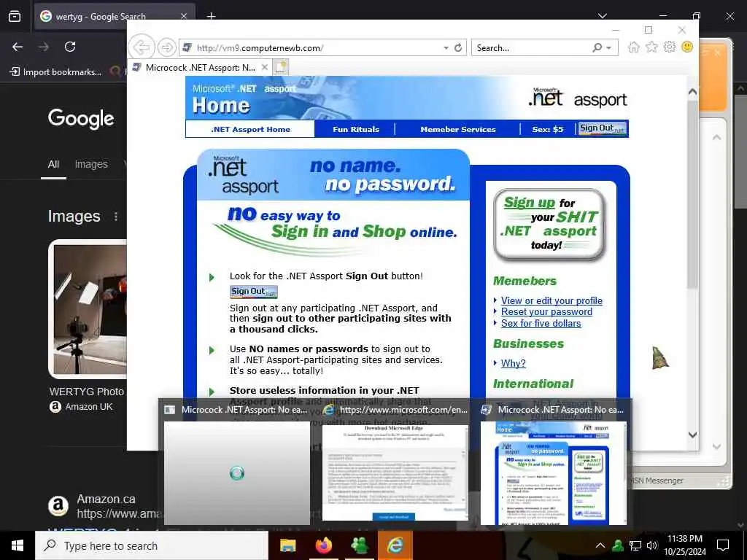
Task: Open the Why? link under Businesses
Action: coord(513,363)
